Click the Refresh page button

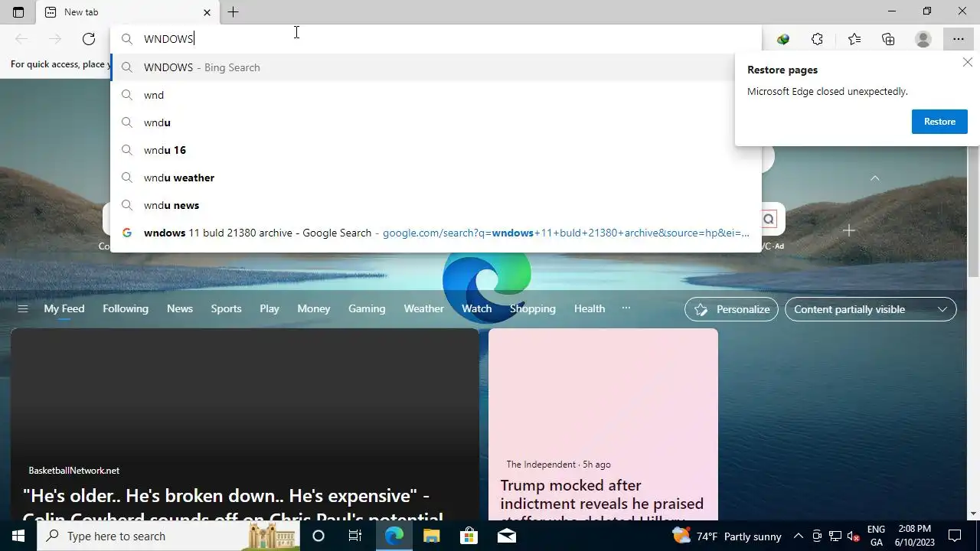tap(89, 39)
